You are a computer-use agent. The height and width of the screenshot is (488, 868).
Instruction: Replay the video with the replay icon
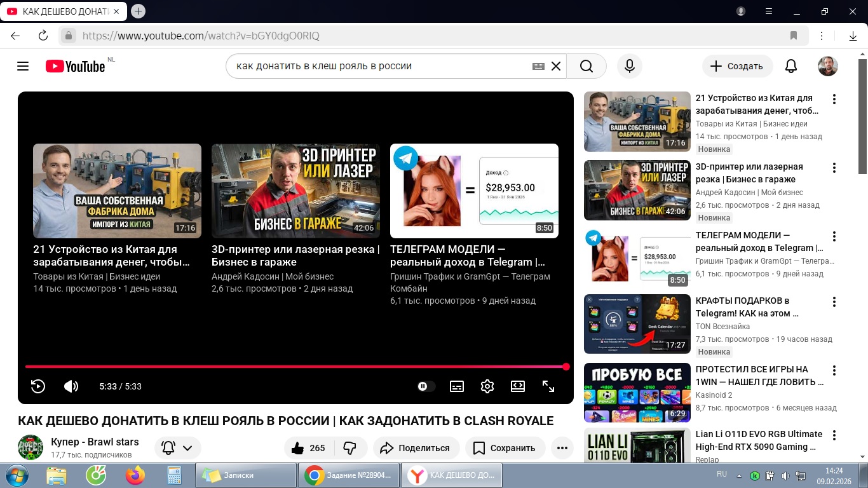tap(38, 386)
